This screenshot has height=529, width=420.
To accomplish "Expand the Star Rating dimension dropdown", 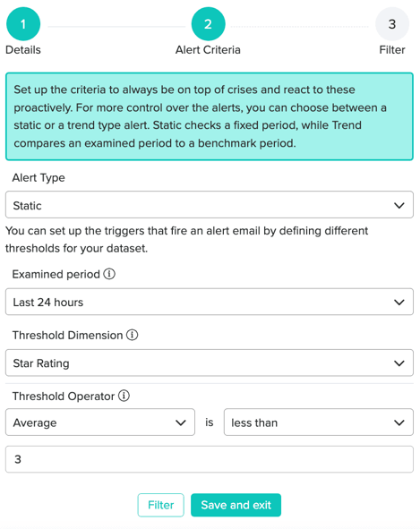I will click(210, 363).
